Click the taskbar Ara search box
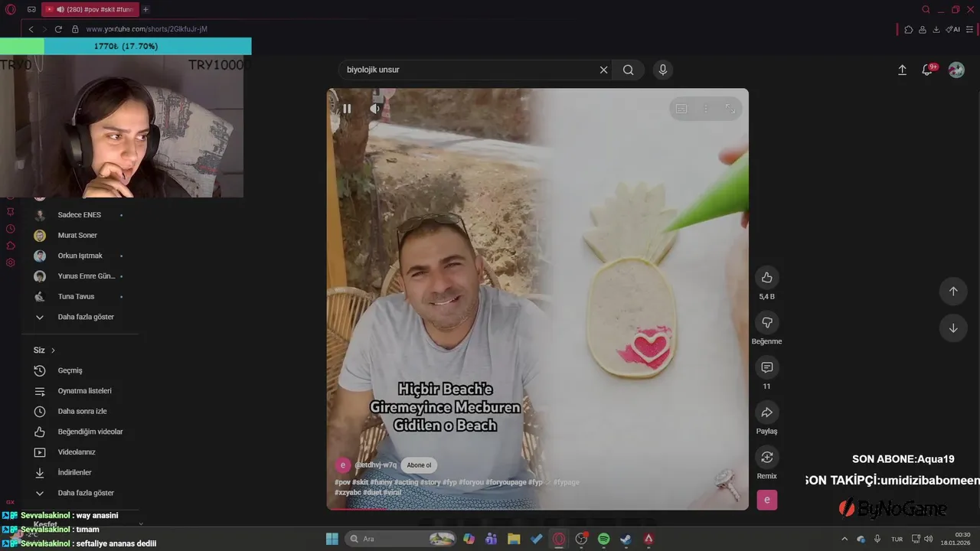Image resolution: width=980 pixels, height=551 pixels. pos(402,539)
